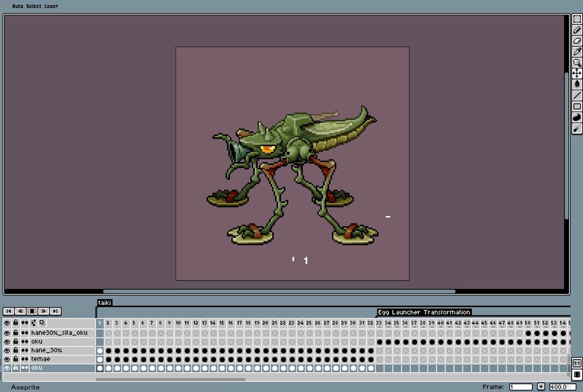Viewport: 583px width, 392px height.
Task: Lock the hane30%_sita_oku layer
Action: pyautogui.click(x=16, y=333)
